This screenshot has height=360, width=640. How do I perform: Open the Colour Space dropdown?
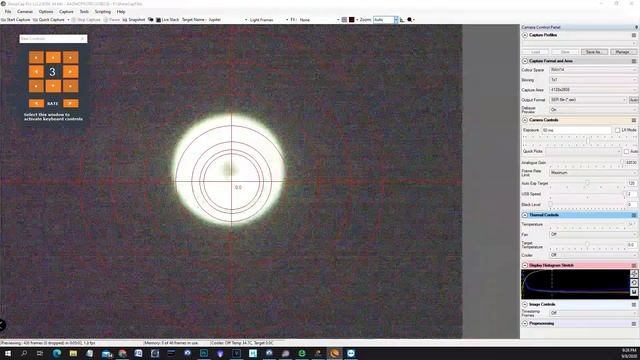[593, 70]
